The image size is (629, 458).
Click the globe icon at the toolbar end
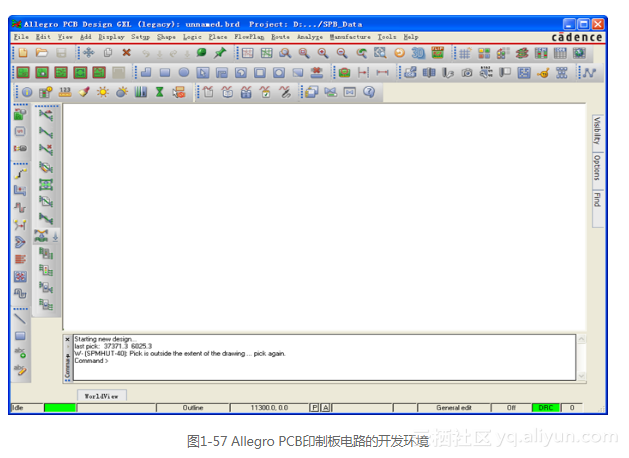click(x=579, y=53)
